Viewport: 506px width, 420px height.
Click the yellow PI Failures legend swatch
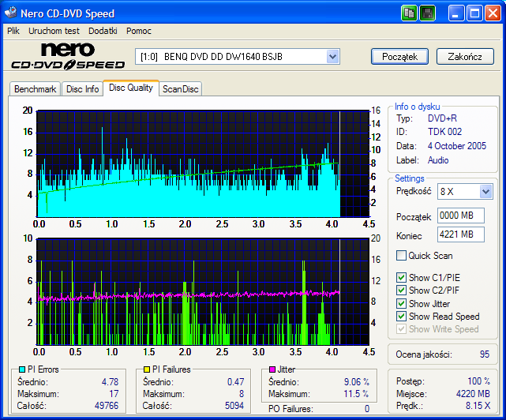coord(147,369)
